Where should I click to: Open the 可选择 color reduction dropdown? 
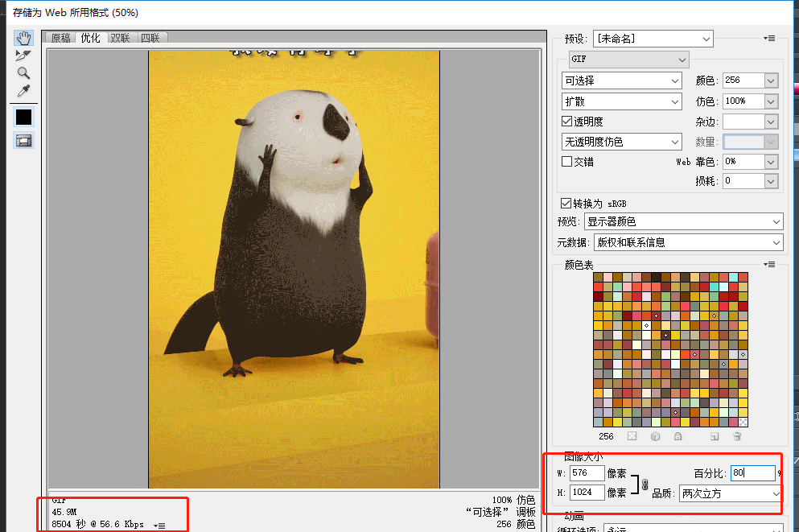(622, 80)
